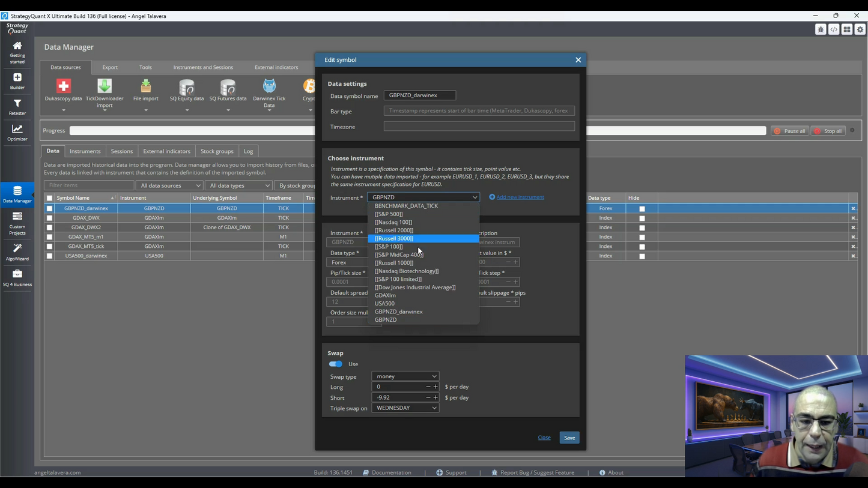Open SQ 4 Business section

tap(17, 278)
